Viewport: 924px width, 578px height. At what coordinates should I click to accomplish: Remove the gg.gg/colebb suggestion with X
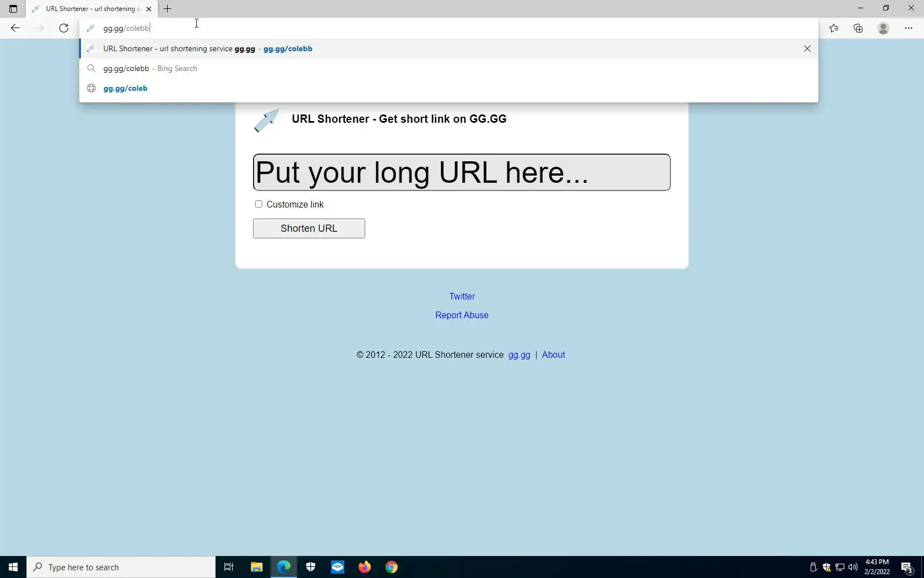[x=807, y=48]
